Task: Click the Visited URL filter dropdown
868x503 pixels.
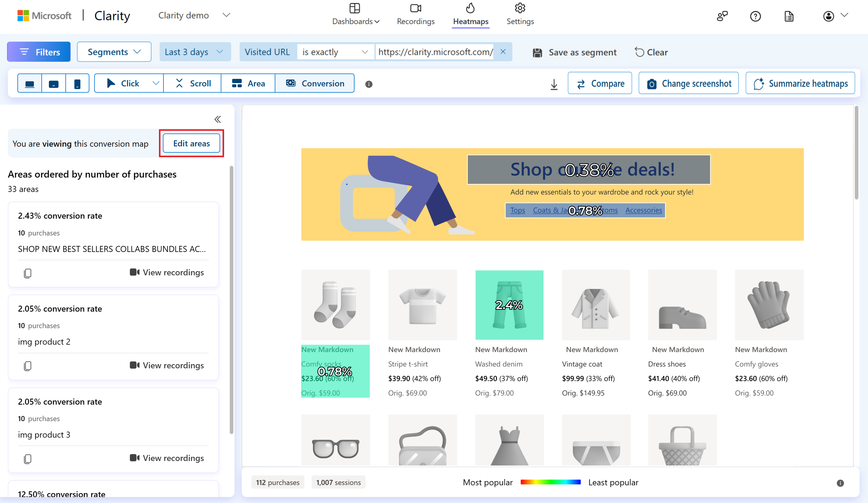Action: 268,52
